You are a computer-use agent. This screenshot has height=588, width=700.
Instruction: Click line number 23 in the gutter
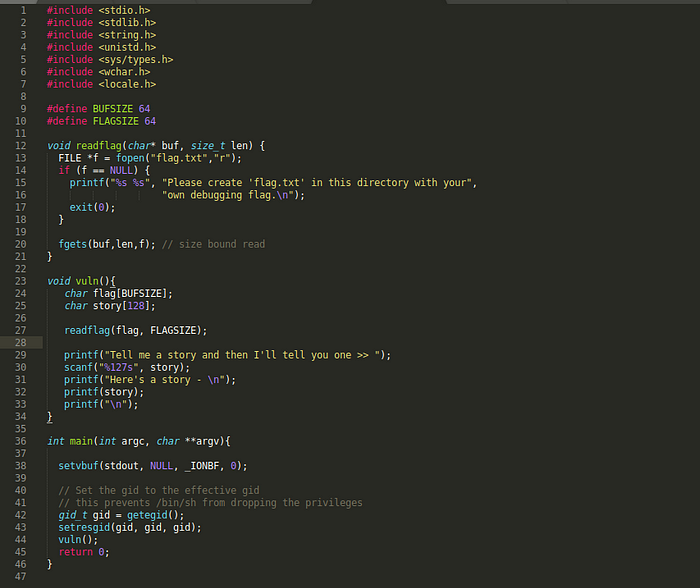pyautogui.click(x=21, y=281)
